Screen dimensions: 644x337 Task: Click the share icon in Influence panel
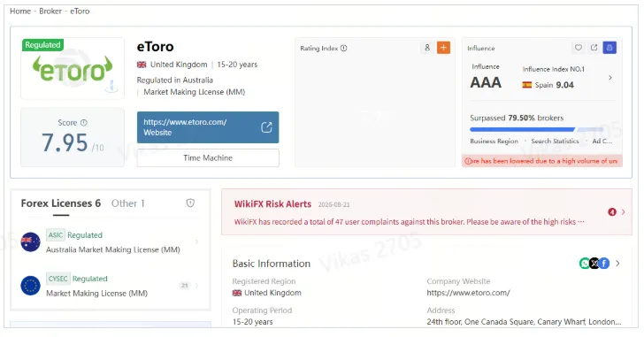coord(594,48)
